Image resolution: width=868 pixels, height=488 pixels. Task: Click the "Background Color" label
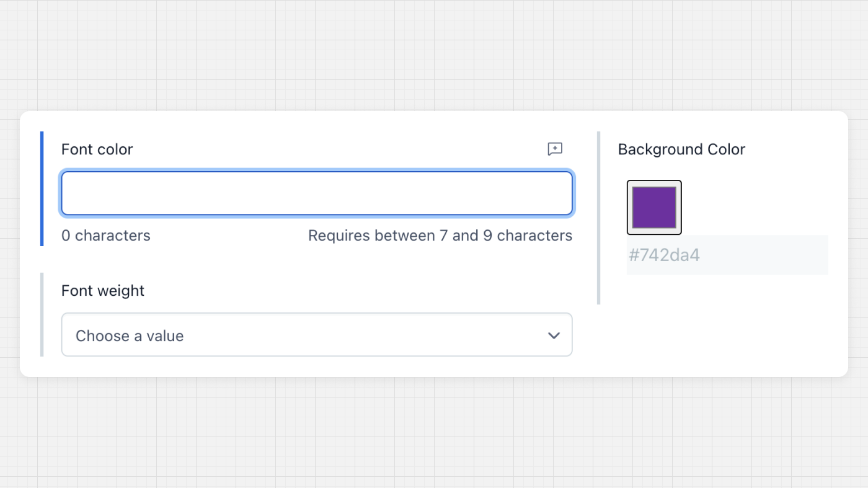pos(681,149)
